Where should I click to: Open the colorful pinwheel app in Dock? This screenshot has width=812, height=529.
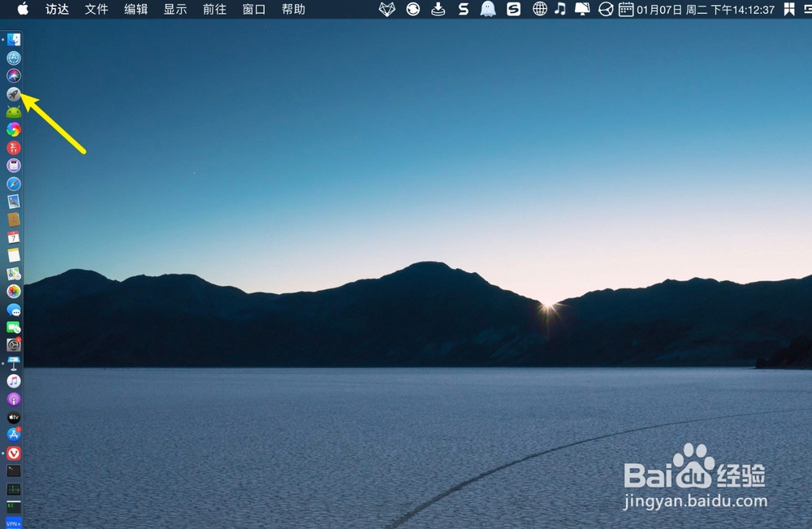point(14,129)
